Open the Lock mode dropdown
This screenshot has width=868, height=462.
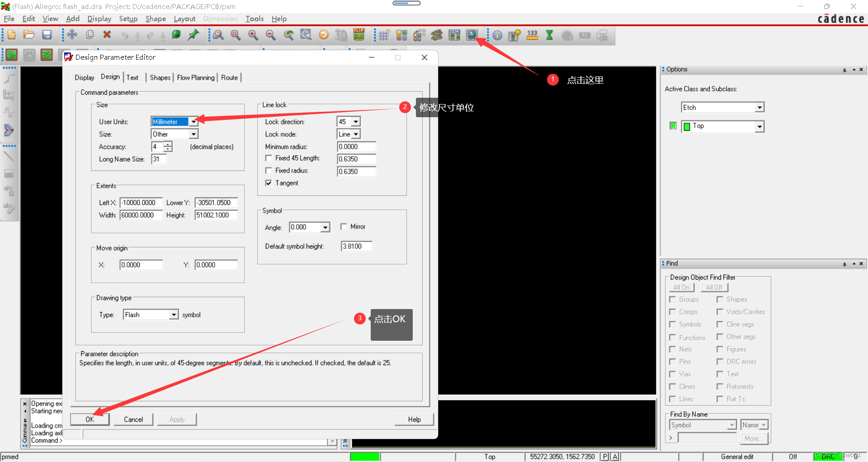pyautogui.click(x=356, y=134)
